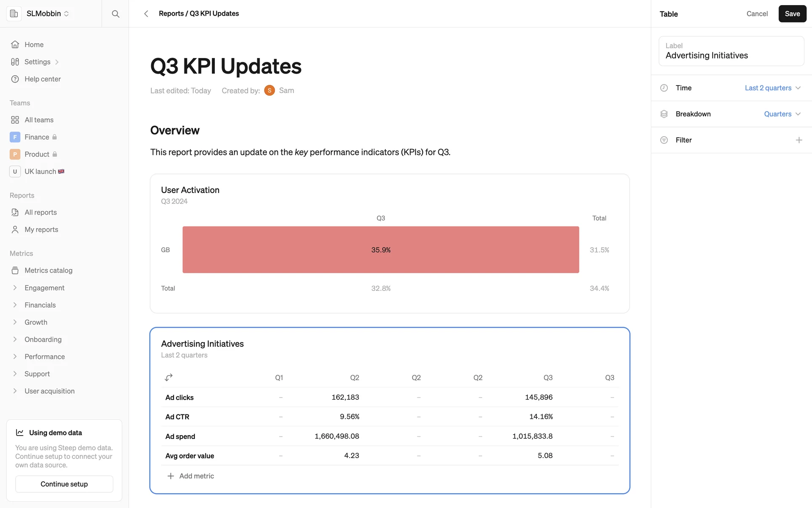Open the Help center

point(42,79)
